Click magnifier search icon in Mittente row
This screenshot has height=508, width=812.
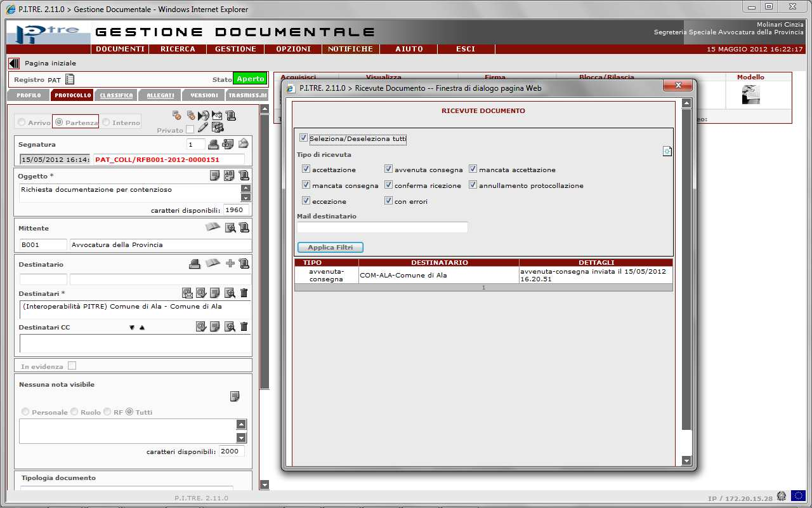(230, 227)
